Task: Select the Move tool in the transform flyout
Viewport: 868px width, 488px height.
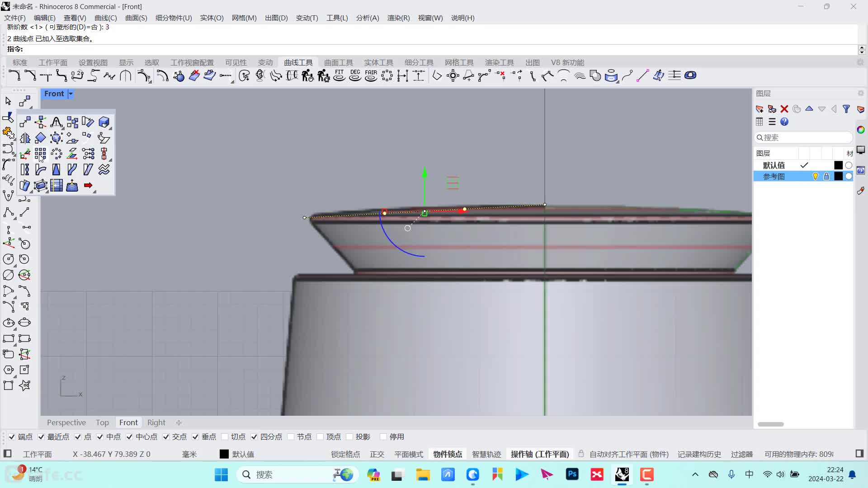Action: click(x=25, y=122)
